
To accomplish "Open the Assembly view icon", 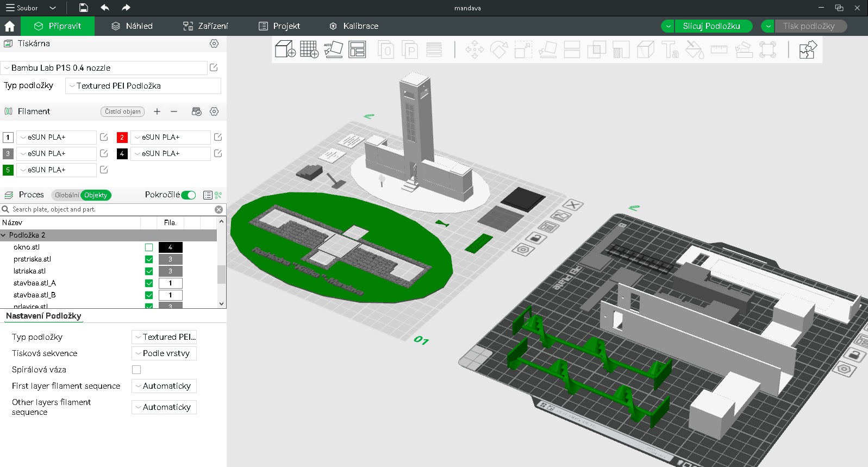I will tap(808, 49).
